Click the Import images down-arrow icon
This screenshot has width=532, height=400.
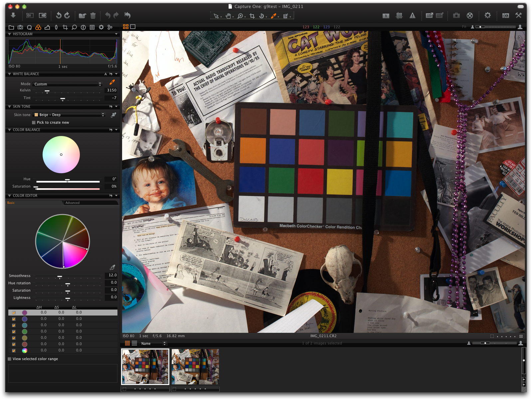13,15
